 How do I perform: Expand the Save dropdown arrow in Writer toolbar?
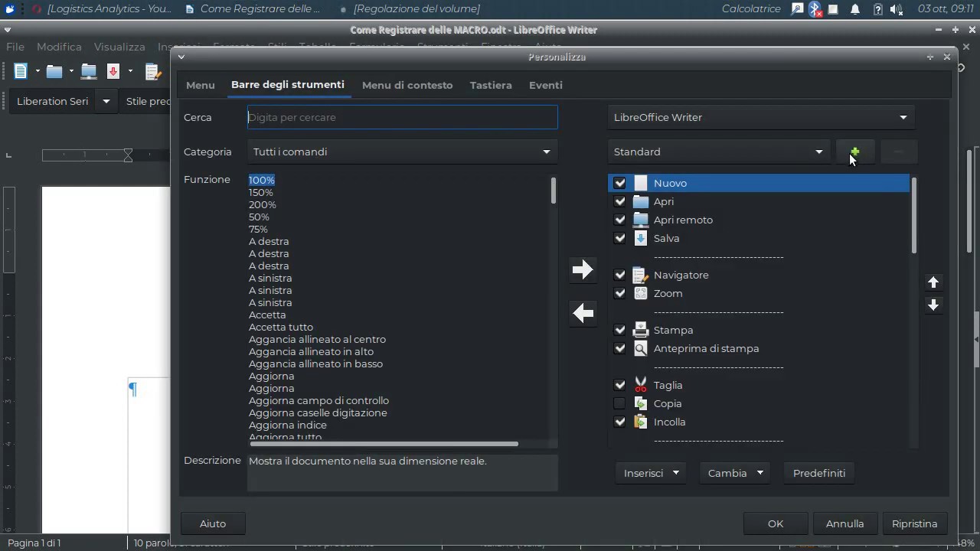tap(130, 71)
